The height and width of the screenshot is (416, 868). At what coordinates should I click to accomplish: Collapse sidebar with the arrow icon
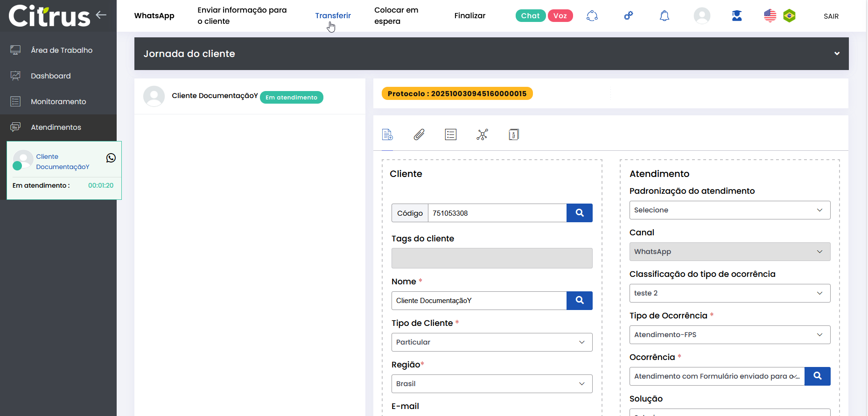(x=101, y=15)
